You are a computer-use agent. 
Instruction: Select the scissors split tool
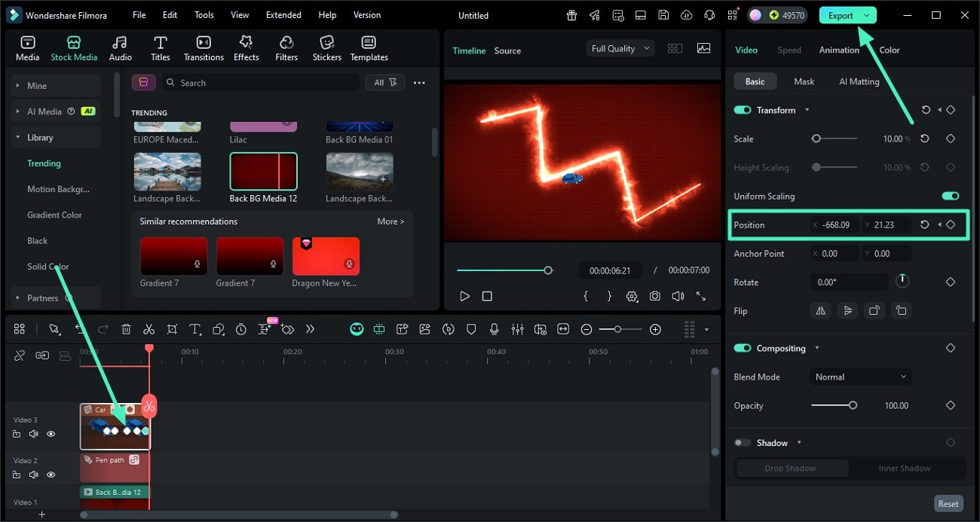click(149, 329)
